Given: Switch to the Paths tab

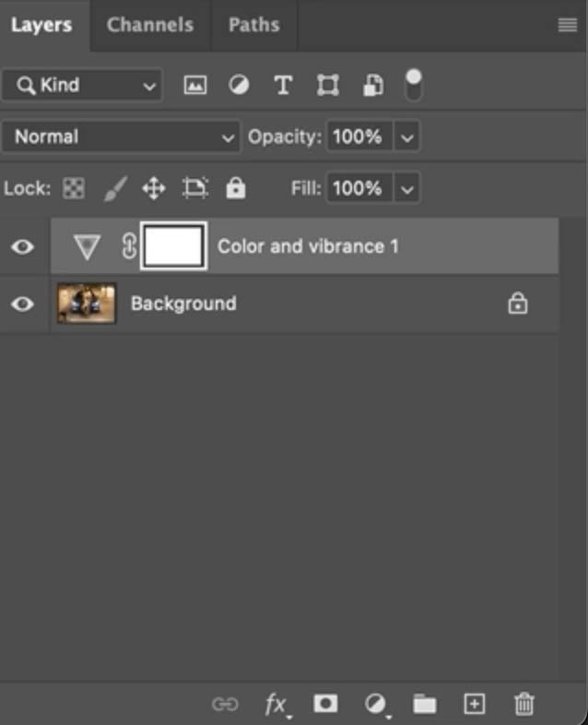Looking at the screenshot, I should 253,25.
